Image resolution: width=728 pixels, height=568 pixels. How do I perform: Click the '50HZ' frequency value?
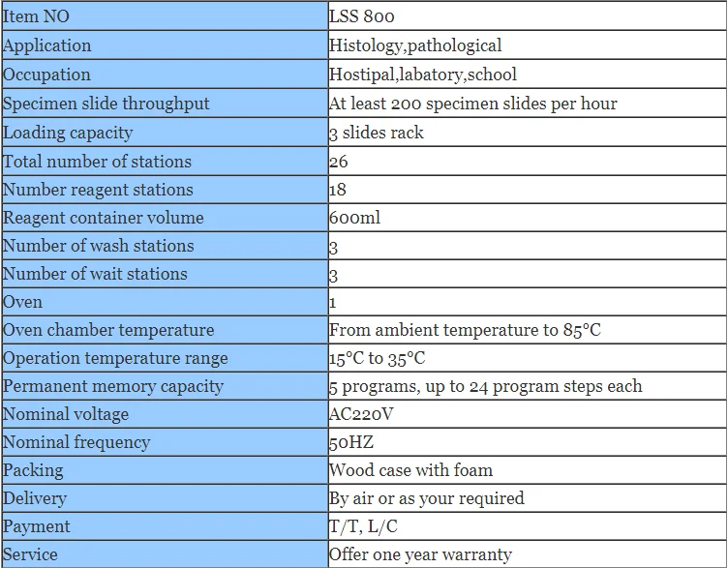[351, 442]
